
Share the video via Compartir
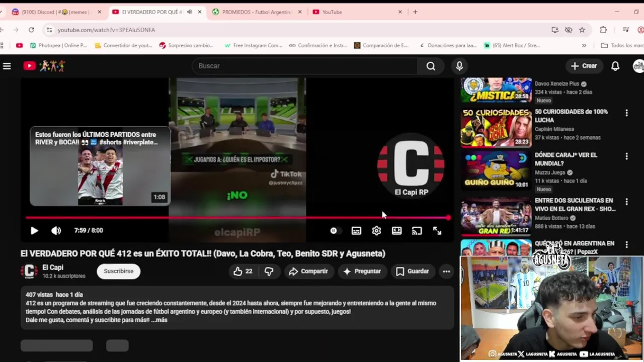click(308, 271)
